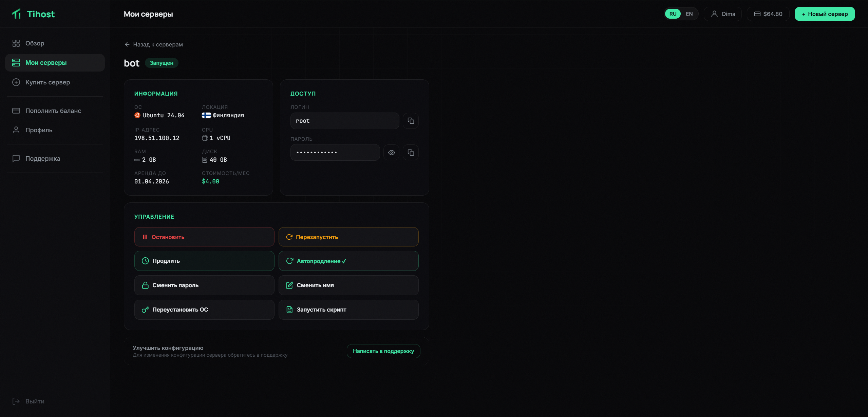Open Пополнить баланс page
The image size is (868, 417).
pyautogui.click(x=55, y=111)
